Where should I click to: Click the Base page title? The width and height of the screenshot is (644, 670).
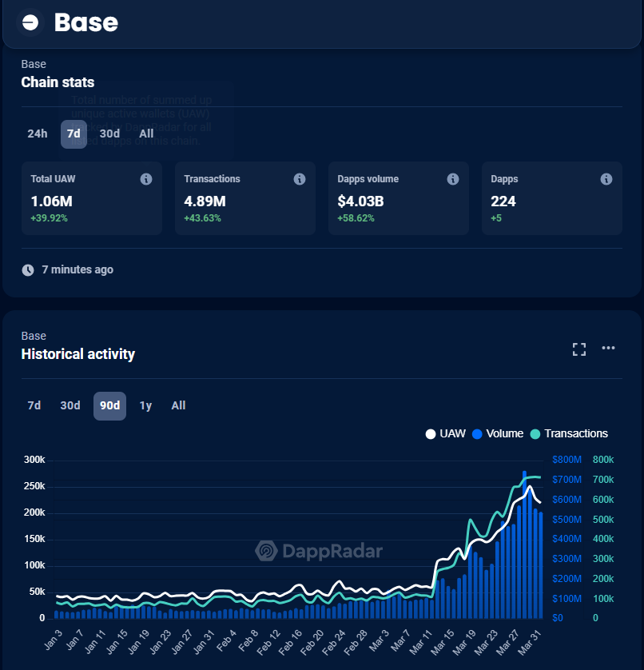[x=86, y=22]
